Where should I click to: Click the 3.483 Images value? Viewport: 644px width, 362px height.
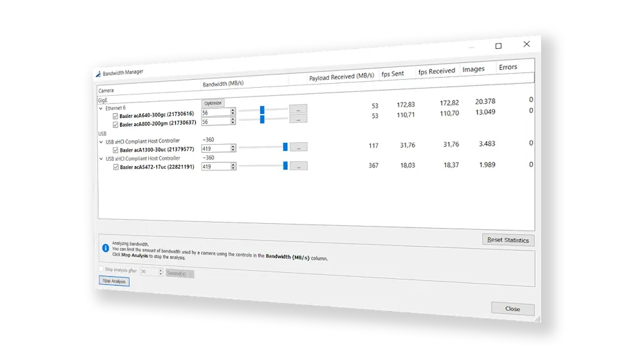pos(487,143)
